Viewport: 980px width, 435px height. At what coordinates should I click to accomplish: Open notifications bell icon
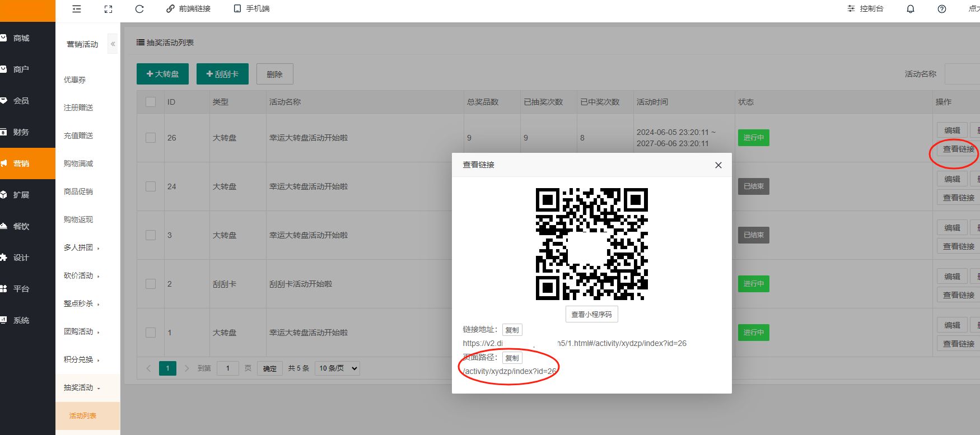pyautogui.click(x=911, y=9)
